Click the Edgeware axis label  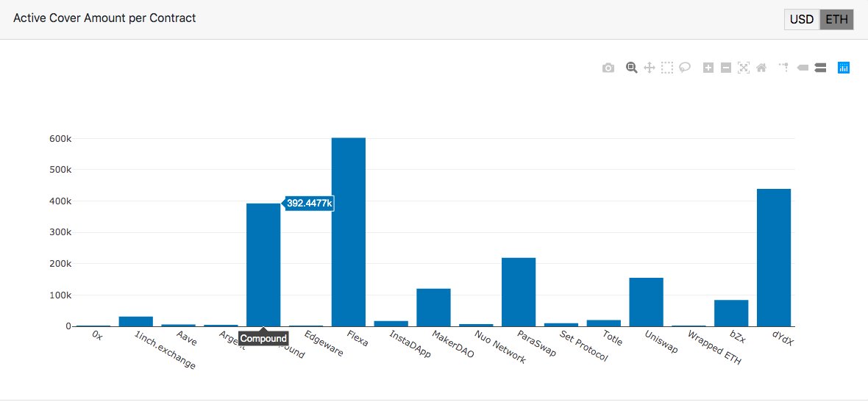(324, 343)
